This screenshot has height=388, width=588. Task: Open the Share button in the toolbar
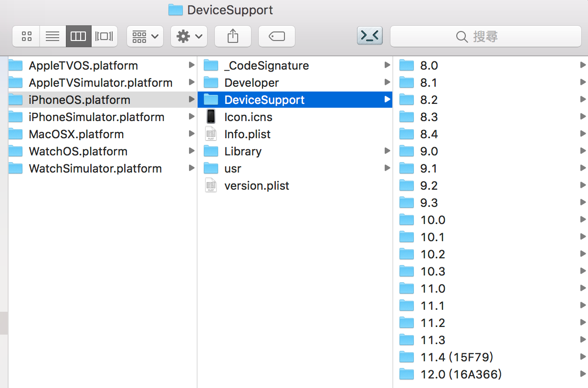point(233,36)
